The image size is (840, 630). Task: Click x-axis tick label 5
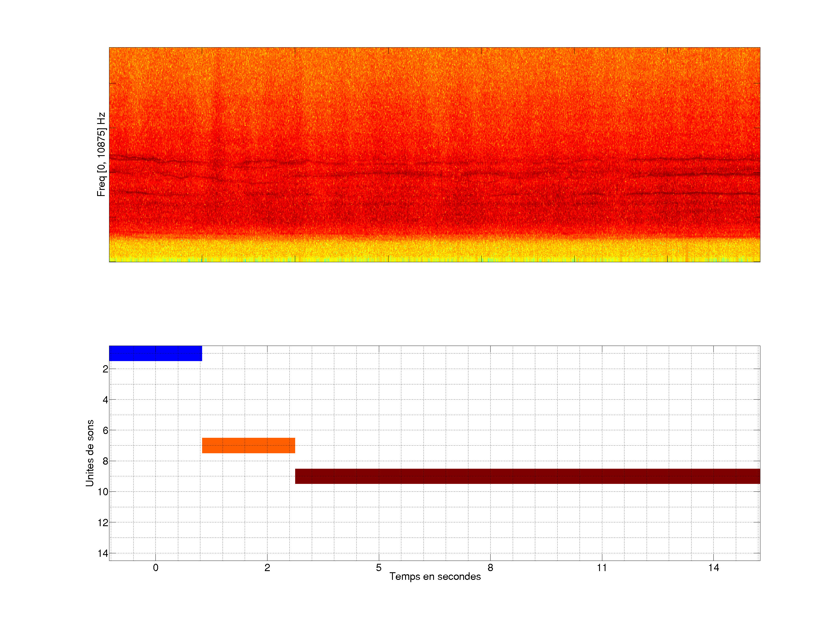click(x=379, y=568)
